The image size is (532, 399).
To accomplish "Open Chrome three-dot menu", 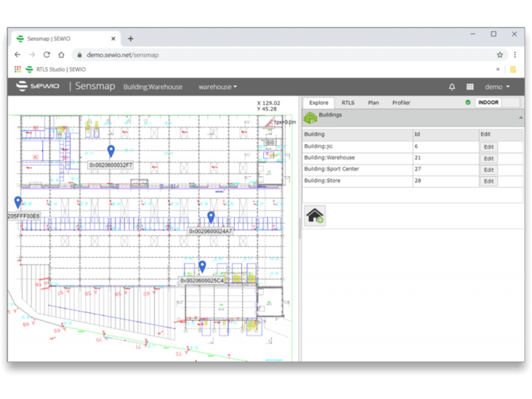I will (x=515, y=55).
